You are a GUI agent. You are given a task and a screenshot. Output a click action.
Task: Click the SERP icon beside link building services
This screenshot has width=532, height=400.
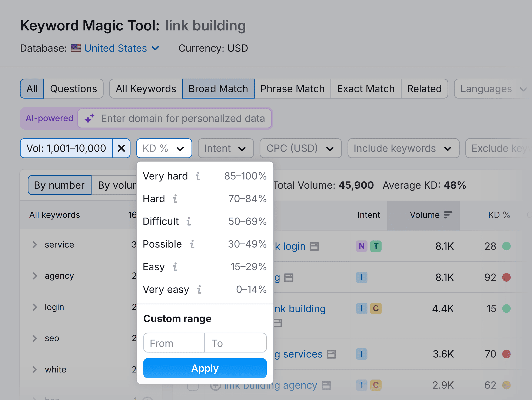coord(331,354)
